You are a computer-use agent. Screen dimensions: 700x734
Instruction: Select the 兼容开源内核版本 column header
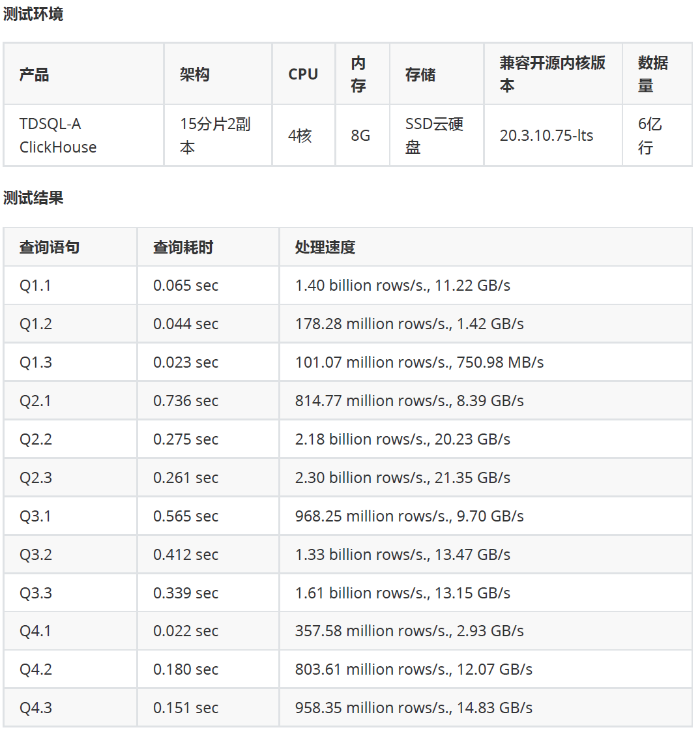pos(553,74)
